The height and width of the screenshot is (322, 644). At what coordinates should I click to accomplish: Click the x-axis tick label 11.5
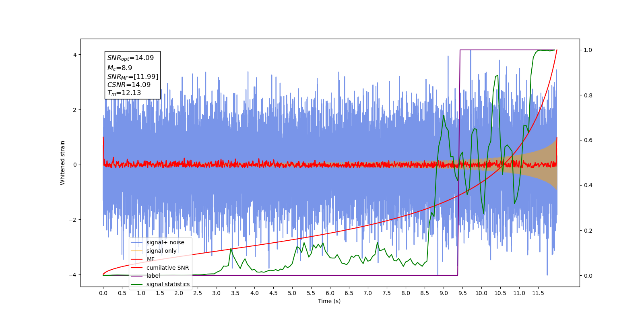coord(538,293)
